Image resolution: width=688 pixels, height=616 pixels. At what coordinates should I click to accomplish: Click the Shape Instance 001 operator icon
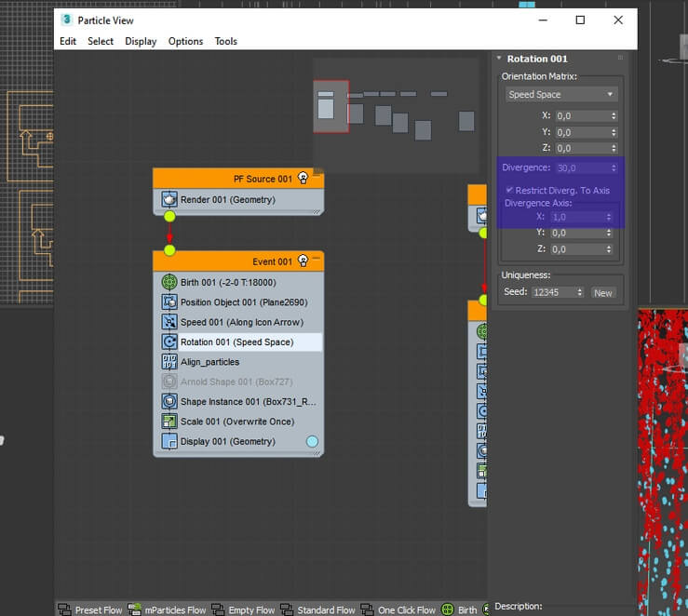[x=169, y=401]
